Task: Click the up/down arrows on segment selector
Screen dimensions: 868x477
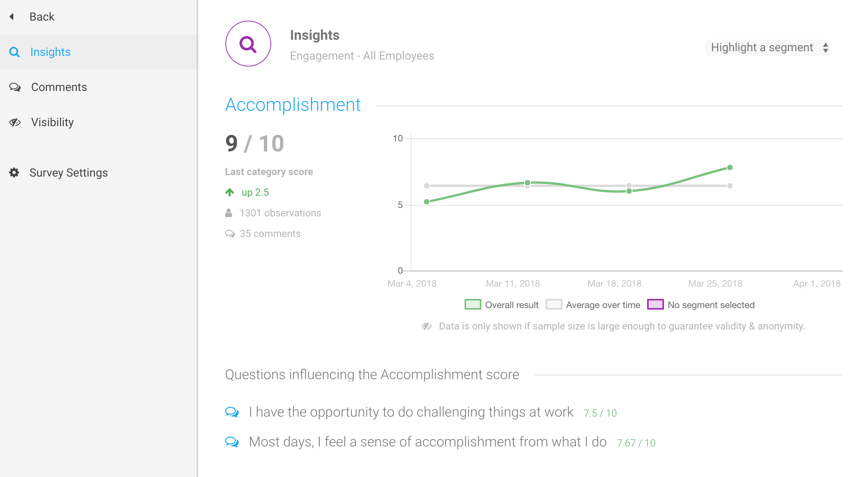Action: tap(826, 48)
